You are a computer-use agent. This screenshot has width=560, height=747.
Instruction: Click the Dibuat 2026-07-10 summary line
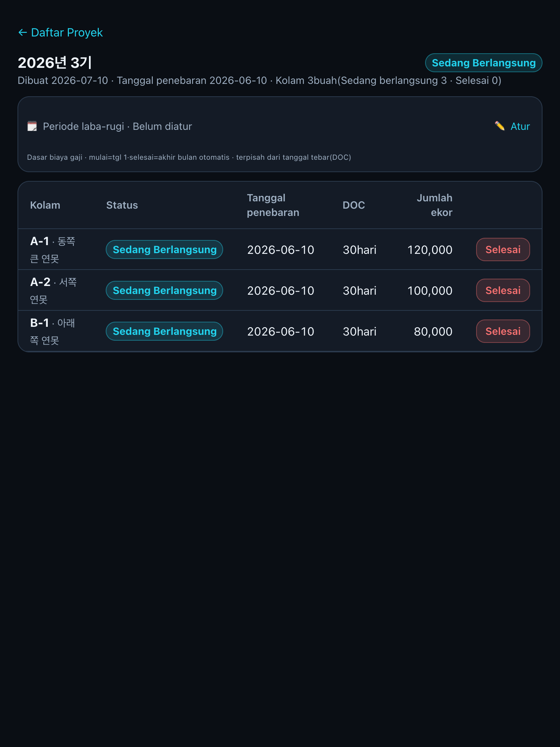click(259, 81)
